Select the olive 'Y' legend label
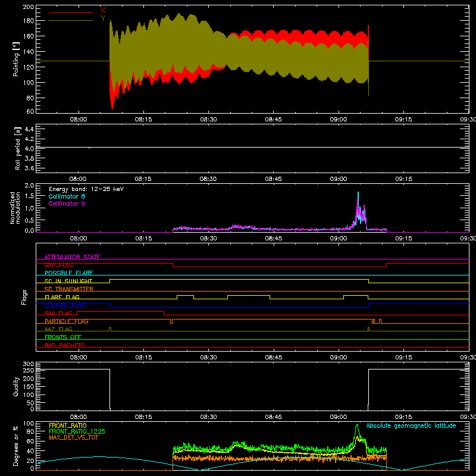The image size is (476, 476). 103,18
